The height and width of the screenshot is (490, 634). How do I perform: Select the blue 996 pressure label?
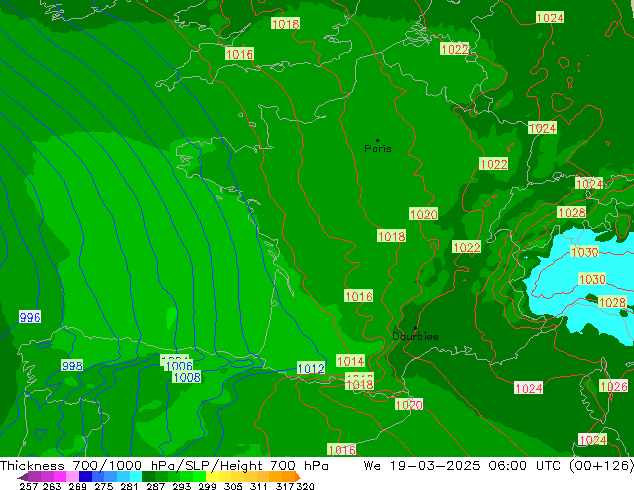(30, 317)
